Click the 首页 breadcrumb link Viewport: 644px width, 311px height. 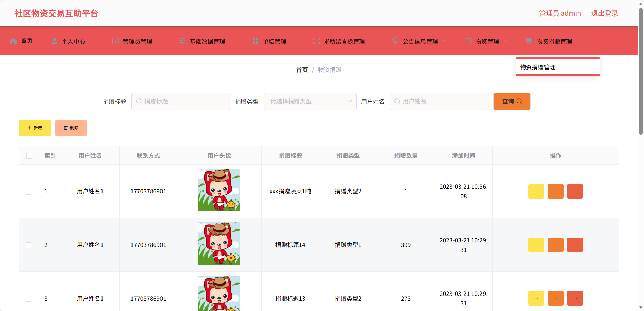pos(302,70)
